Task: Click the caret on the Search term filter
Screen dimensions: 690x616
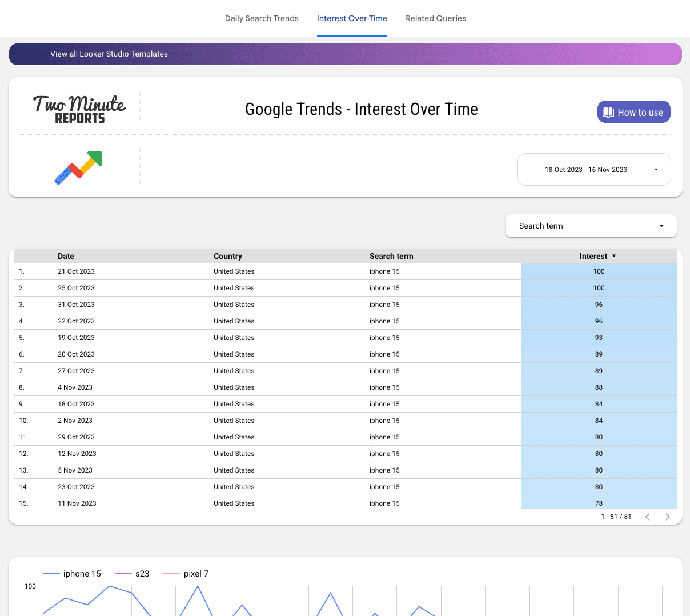Action: point(661,226)
